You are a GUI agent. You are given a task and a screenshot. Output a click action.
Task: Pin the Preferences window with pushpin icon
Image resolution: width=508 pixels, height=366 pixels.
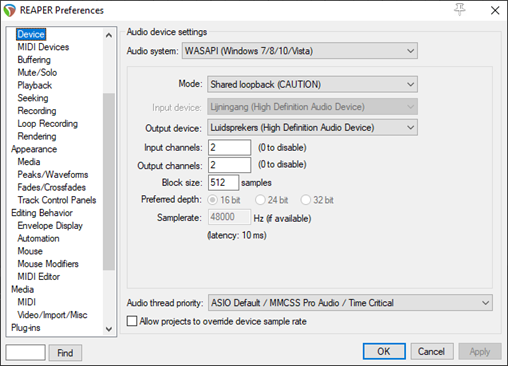[x=460, y=9]
